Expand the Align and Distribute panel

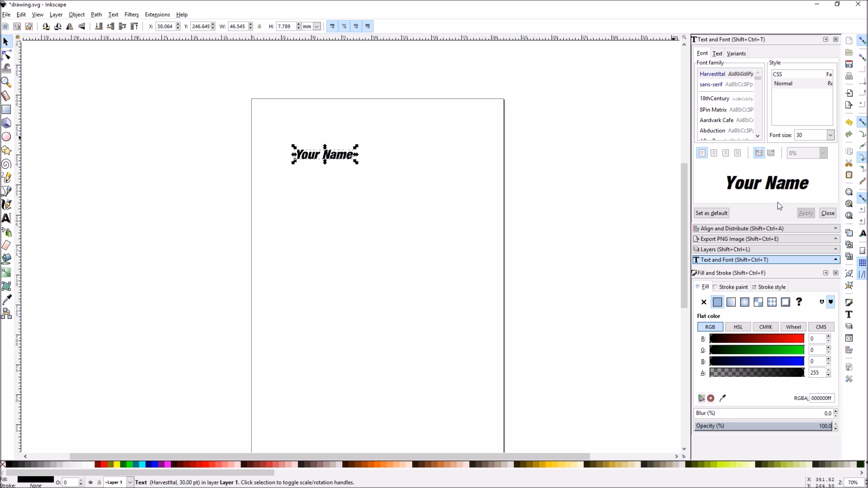[766, 229]
